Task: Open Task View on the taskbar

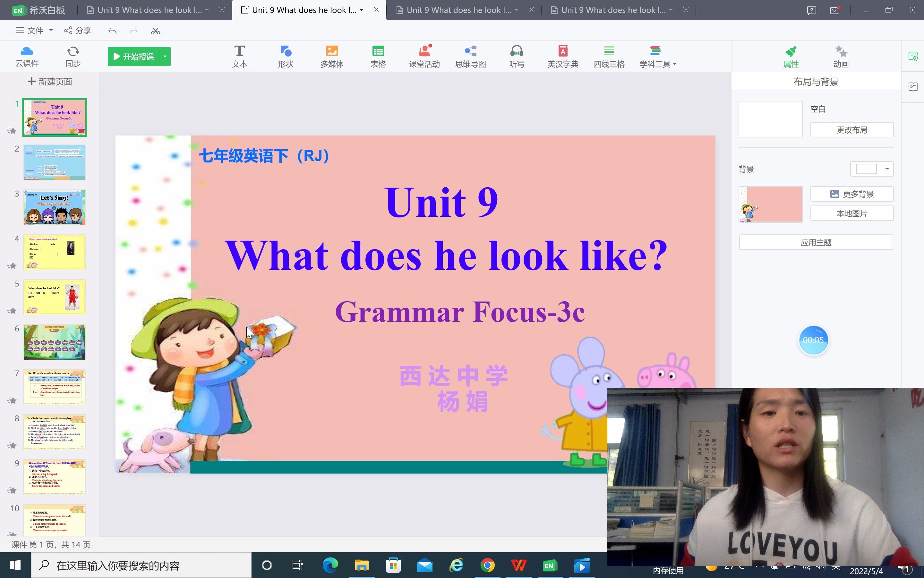Action: tap(297, 565)
